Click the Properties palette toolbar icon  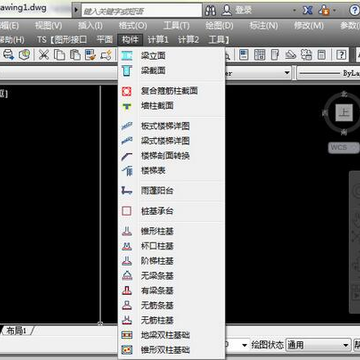click(x=244, y=55)
